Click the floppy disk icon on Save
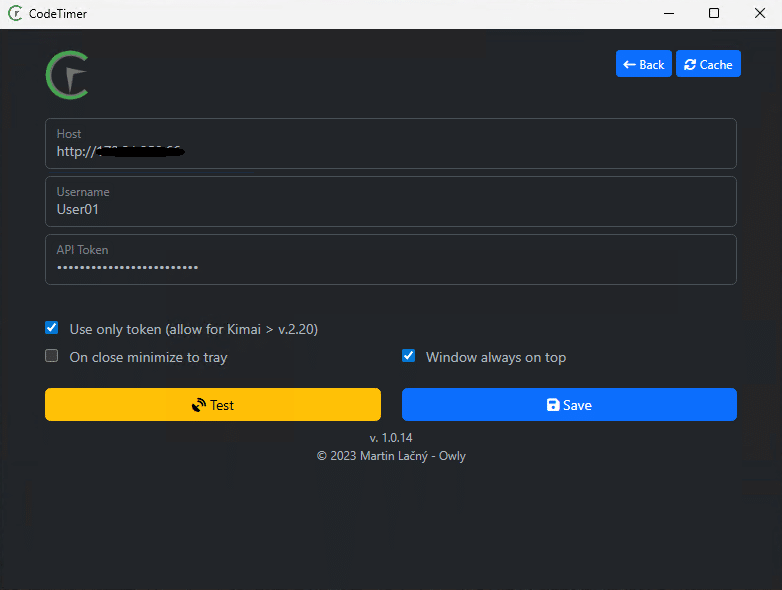This screenshot has height=590, width=782. coord(553,405)
